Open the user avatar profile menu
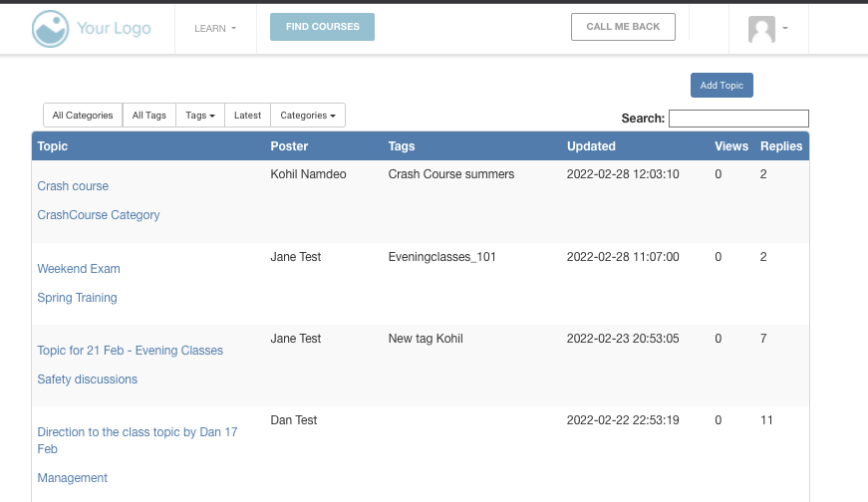This screenshot has height=502, width=868. (766, 29)
